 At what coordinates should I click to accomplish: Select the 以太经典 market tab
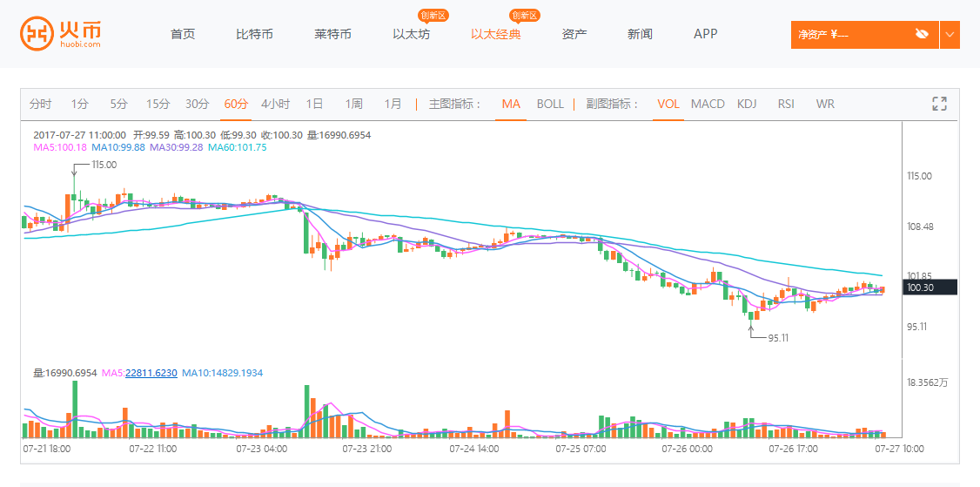coord(495,34)
